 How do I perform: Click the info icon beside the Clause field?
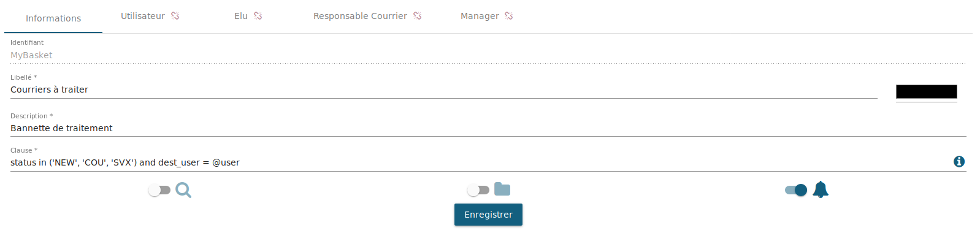point(959,161)
